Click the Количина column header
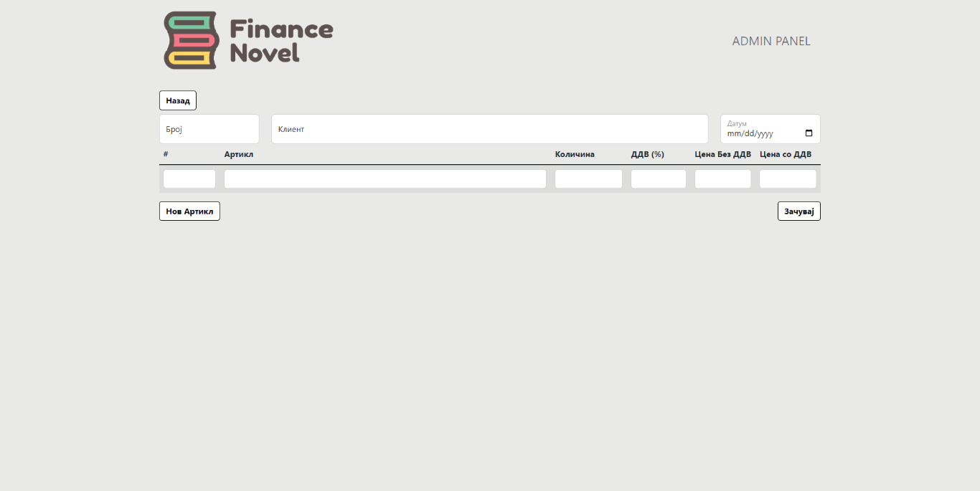The width and height of the screenshot is (980, 491). 575,154
